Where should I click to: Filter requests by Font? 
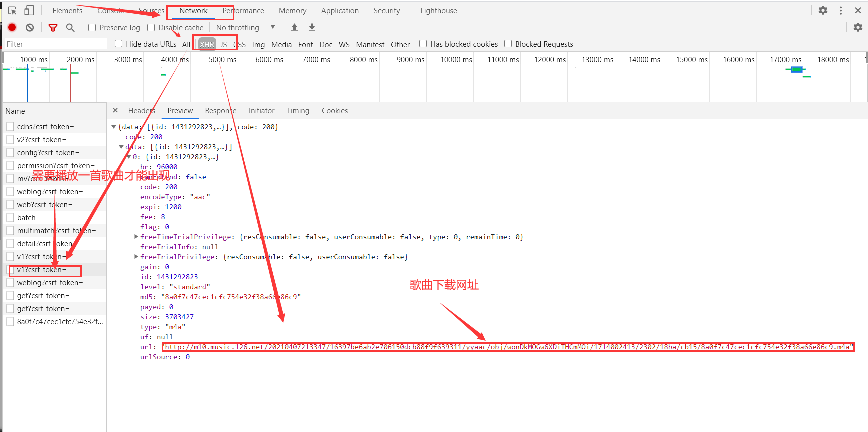(305, 44)
